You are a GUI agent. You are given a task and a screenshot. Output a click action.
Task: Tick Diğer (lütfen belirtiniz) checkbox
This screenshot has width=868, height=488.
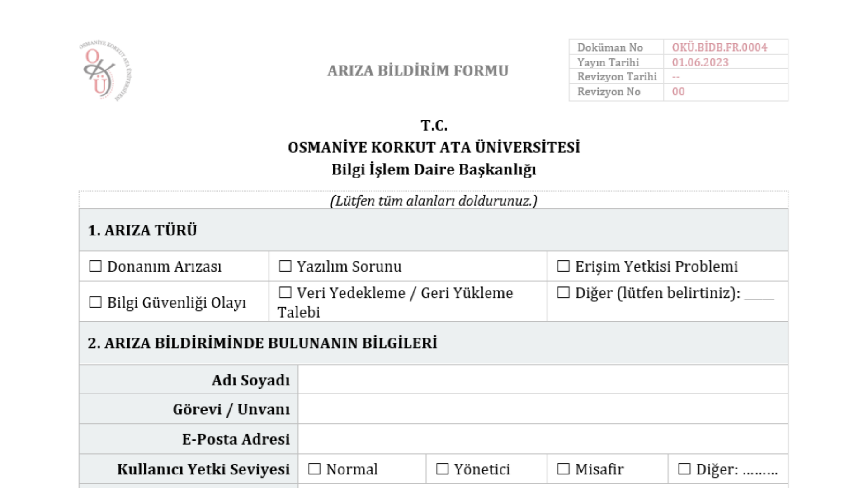click(563, 293)
